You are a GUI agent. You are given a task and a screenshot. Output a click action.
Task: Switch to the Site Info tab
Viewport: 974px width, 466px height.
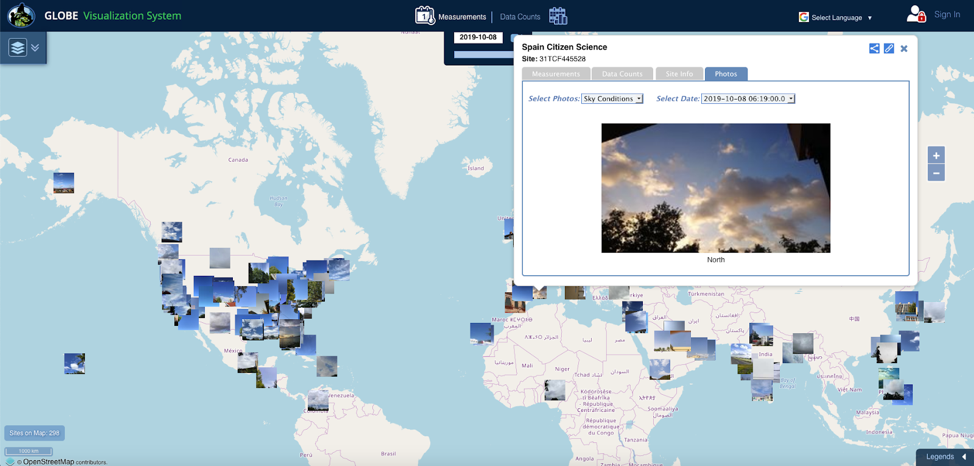pyautogui.click(x=679, y=74)
